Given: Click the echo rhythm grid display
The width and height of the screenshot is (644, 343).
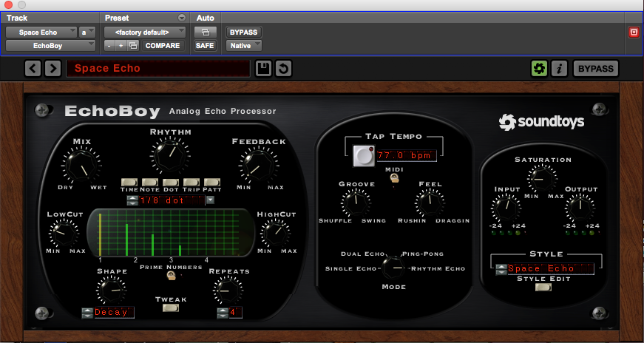Looking at the screenshot, I should tap(169, 233).
